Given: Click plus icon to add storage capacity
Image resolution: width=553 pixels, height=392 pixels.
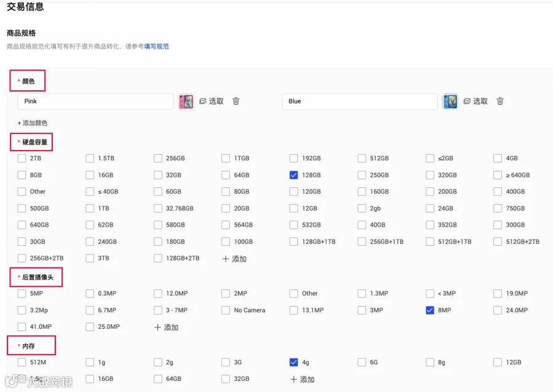Looking at the screenshot, I should pyautogui.click(x=226, y=259).
